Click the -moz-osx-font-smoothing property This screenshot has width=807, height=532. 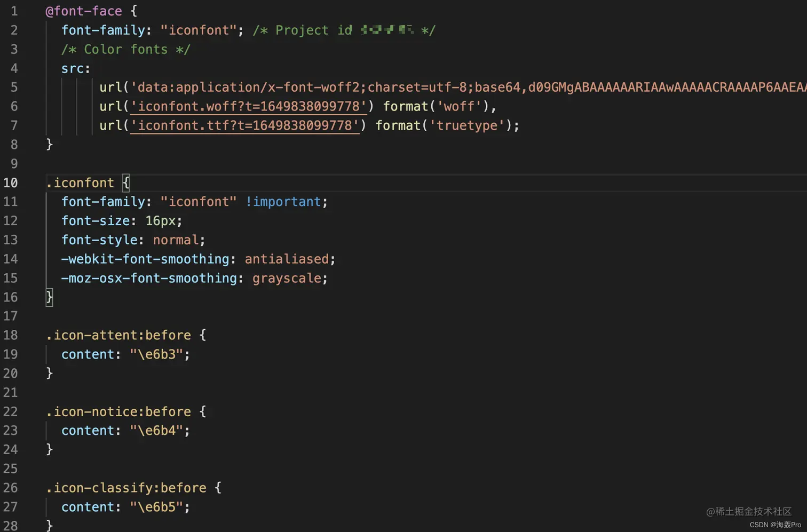pyautogui.click(x=149, y=278)
